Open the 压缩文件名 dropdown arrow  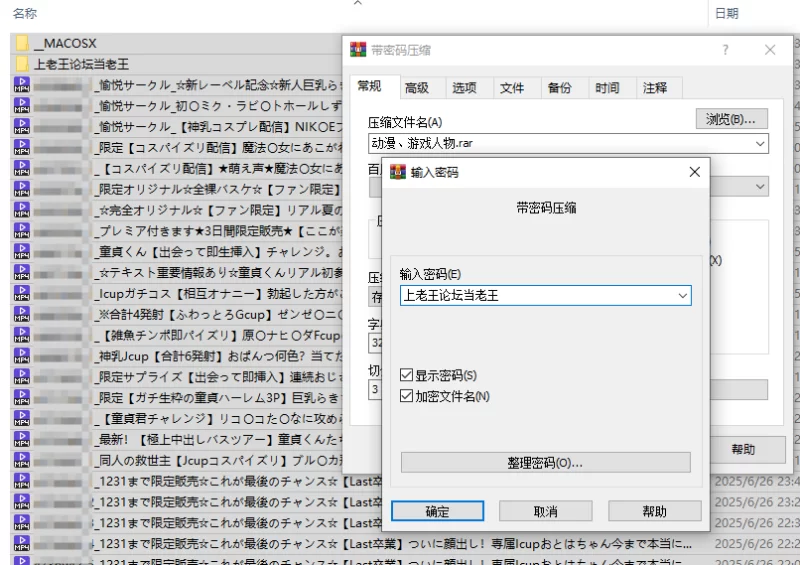[x=760, y=144]
